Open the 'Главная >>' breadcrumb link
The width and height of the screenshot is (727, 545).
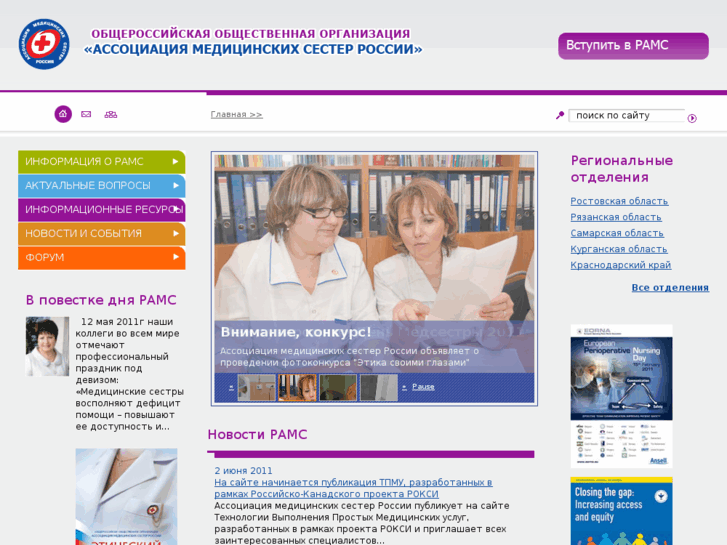[x=236, y=115]
